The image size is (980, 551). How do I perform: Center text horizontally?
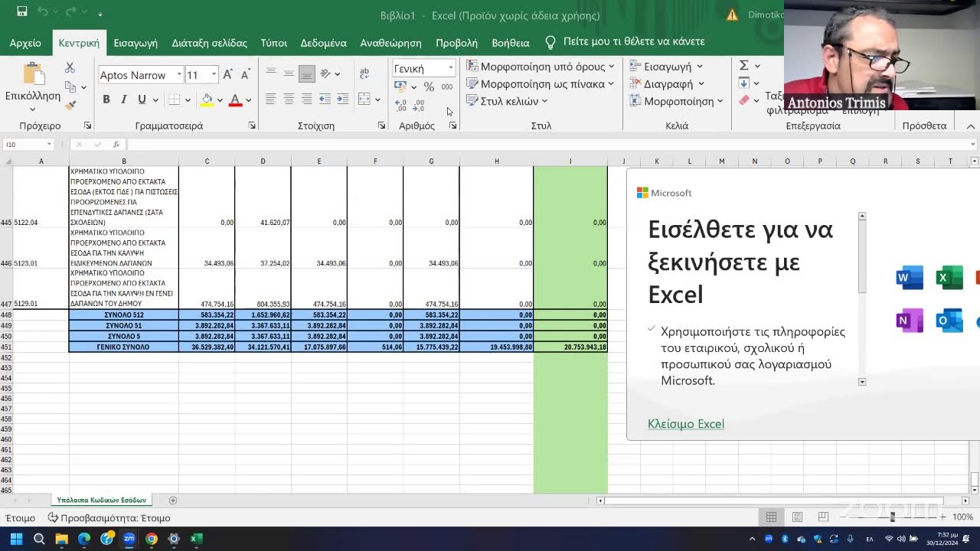click(x=289, y=99)
